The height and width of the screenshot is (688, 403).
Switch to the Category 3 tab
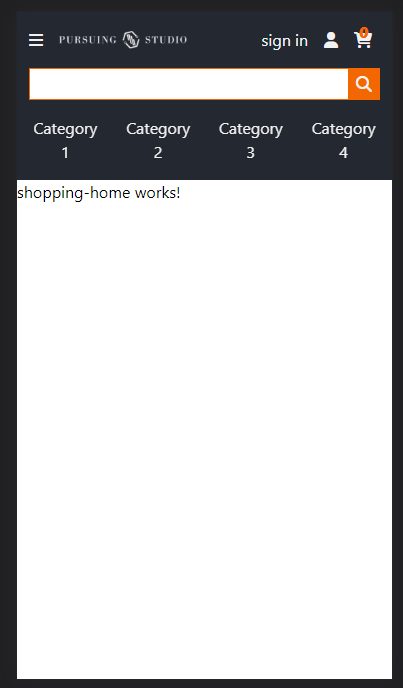tap(251, 141)
